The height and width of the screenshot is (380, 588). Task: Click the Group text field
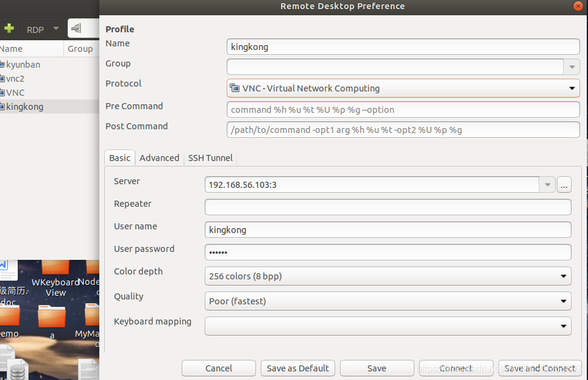coord(395,67)
